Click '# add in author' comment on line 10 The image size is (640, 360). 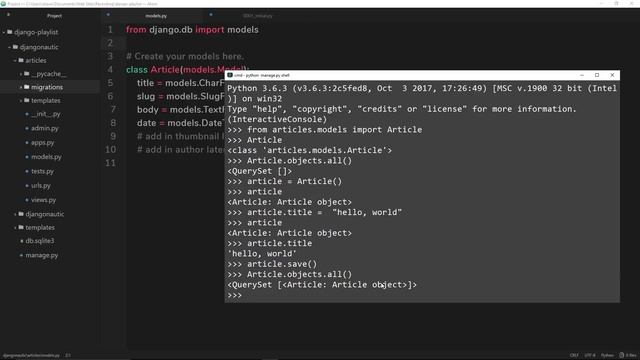coord(180,149)
